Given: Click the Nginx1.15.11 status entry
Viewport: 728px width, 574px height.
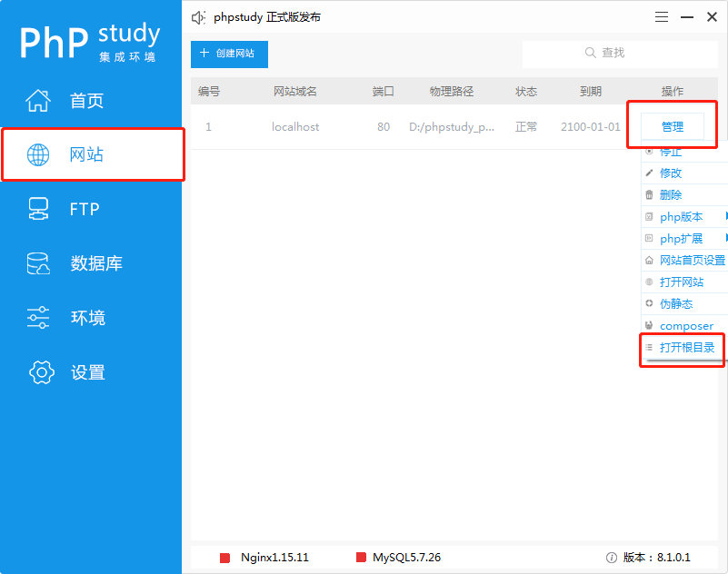Looking at the screenshot, I should coord(274,558).
